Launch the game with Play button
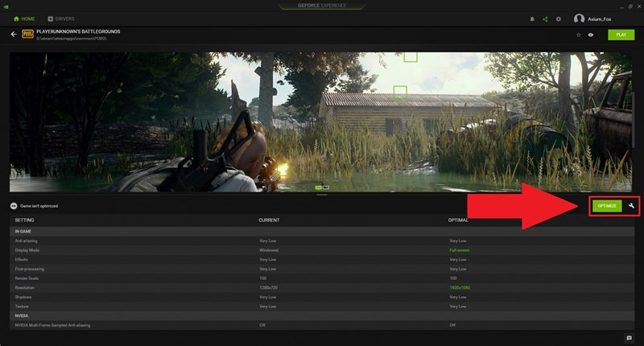 [x=621, y=35]
